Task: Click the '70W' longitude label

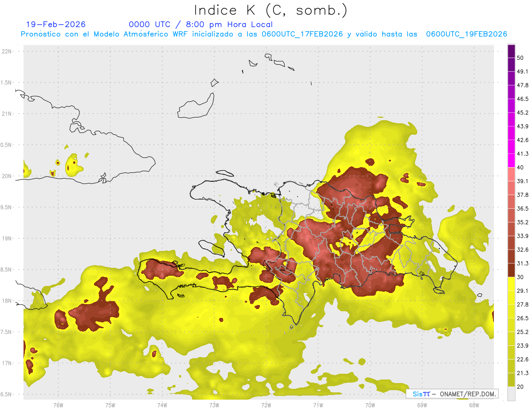Action: (370, 405)
